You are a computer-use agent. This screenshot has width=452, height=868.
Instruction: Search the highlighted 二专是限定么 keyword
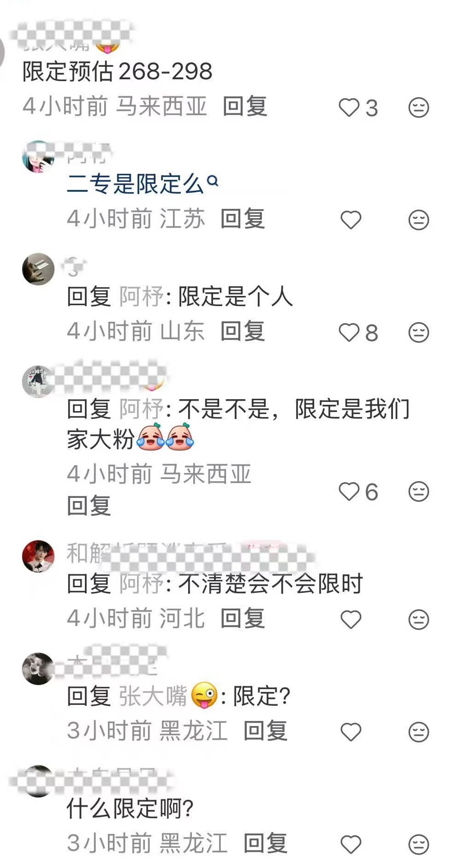pyautogui.click(x=142, y=184)
